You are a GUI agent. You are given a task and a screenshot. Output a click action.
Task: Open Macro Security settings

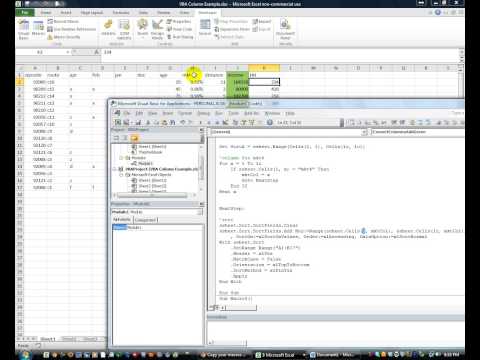(64, 37)
